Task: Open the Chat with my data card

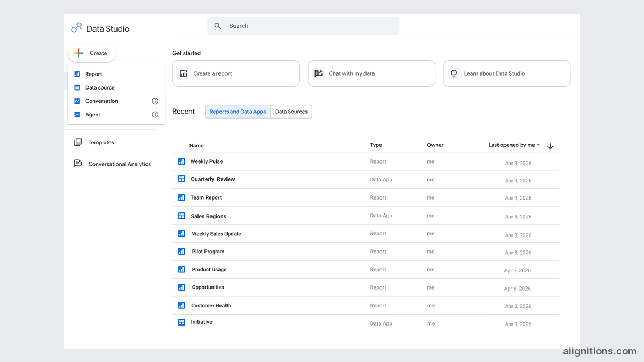Action: click(x=371, y=73)
